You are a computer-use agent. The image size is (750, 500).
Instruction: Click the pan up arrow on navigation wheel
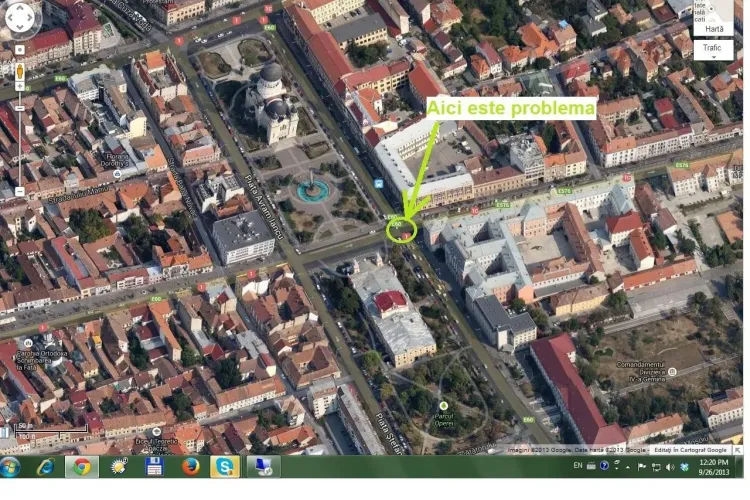click(20, 9)
